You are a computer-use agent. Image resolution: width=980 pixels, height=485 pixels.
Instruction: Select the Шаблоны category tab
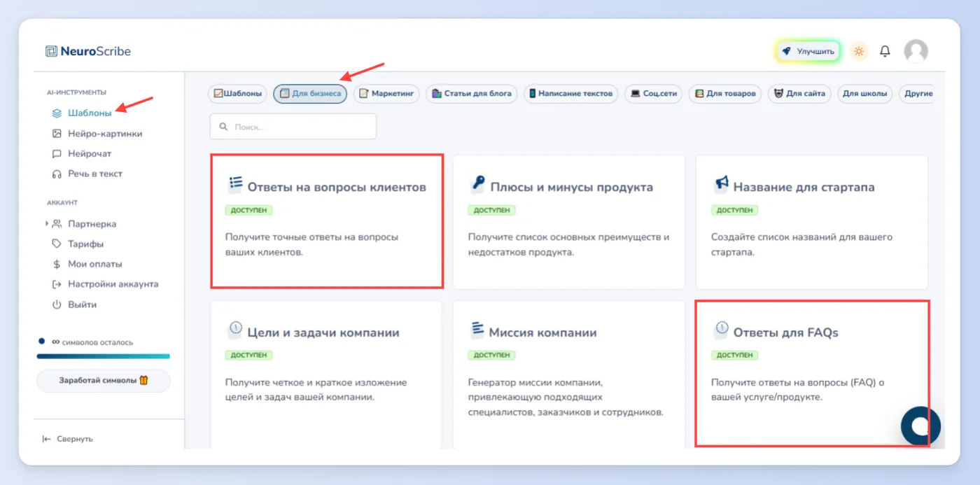tap(237, 93)
